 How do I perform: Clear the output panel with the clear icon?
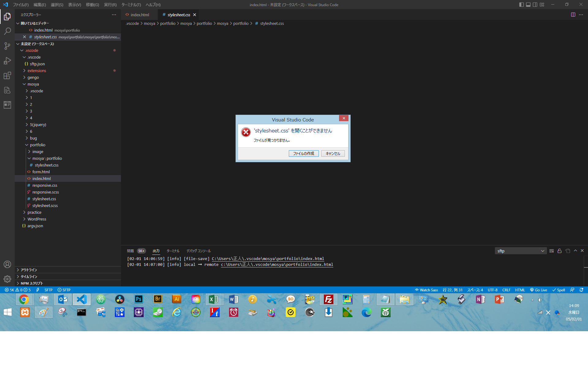551,251
